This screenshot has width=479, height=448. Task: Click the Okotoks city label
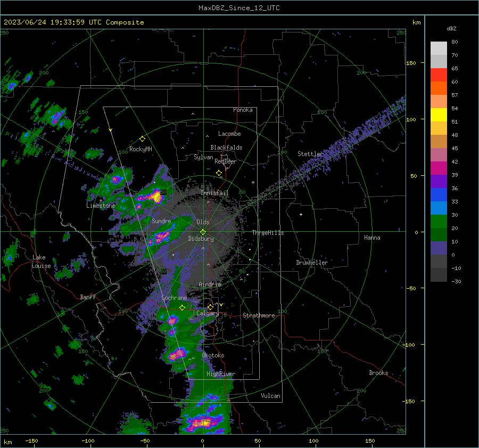213,355
